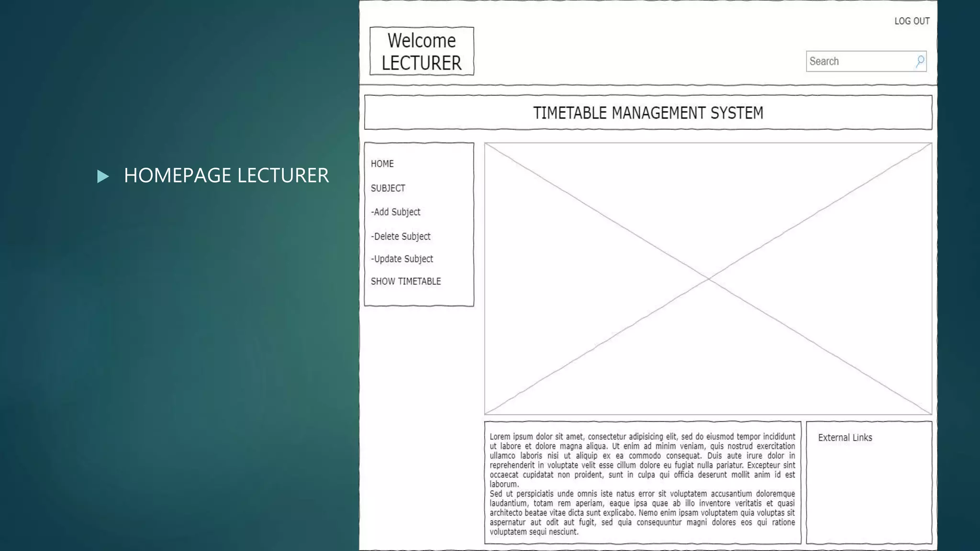Image resolution: width=980 pixels, height=551 pixels.
Task: Click the Lorem ipsum text block
Action: click(642, 484)
